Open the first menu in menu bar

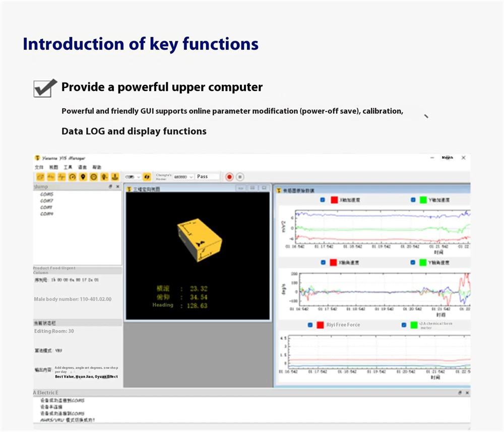click(39, 167)
